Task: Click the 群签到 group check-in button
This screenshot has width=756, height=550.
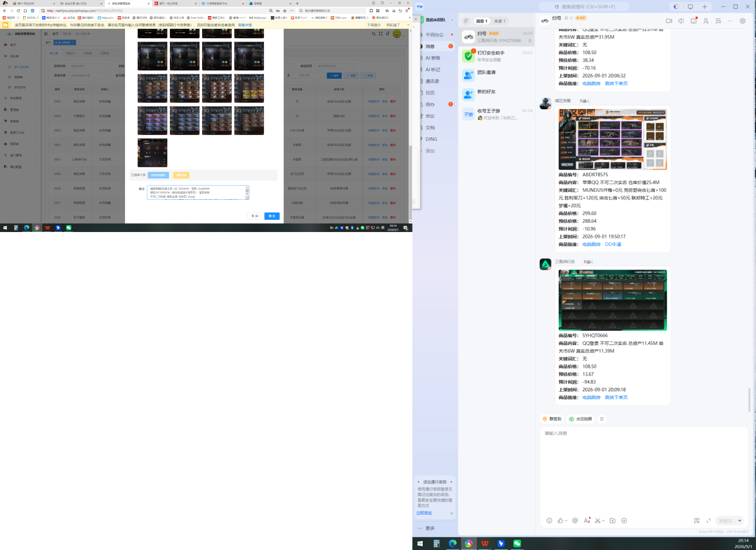Action: point(552,419)
